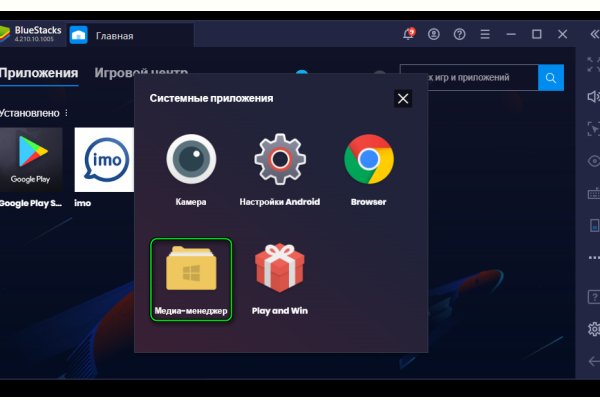The image size is (600, 400).
Task: Click the help question mark icon
Action: (459, 34)
